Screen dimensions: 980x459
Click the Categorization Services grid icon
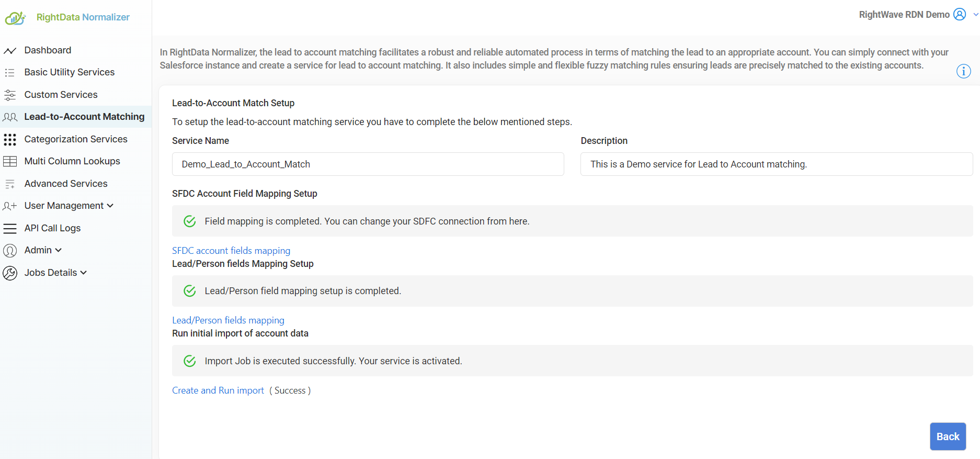[x=10, y=140]
